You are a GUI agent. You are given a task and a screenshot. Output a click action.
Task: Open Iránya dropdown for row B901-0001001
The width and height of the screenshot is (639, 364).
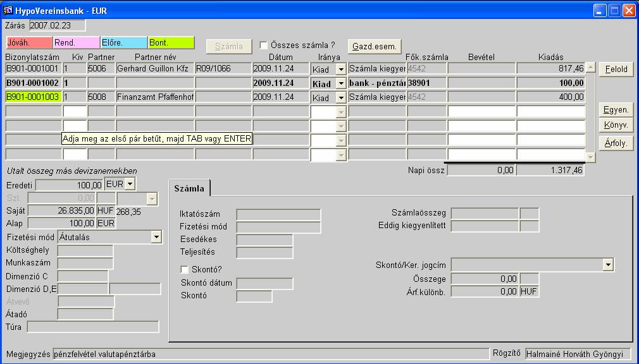coord(341,70)
